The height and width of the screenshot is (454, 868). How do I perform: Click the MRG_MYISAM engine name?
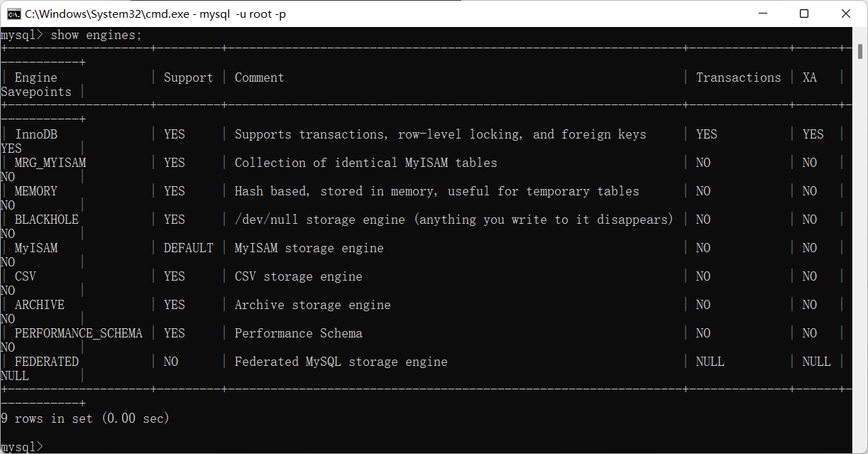[x=50, y=163]
